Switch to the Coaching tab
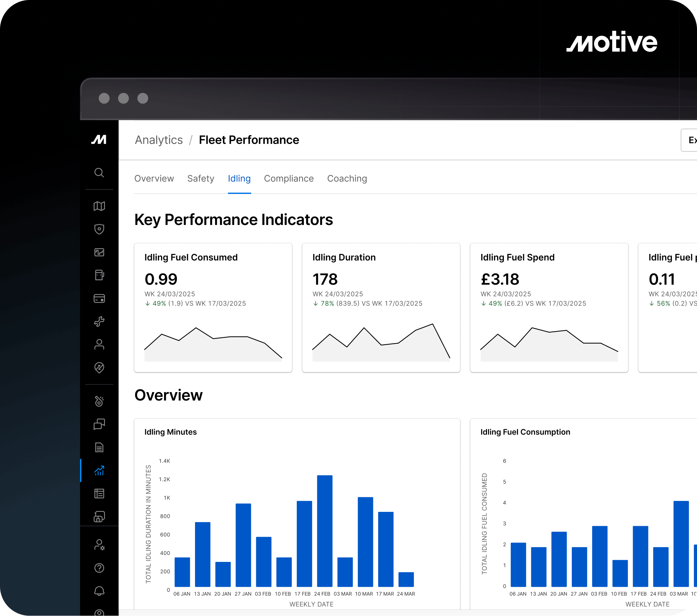Screen dimensions: 697x616 click(x=347, y=178)
